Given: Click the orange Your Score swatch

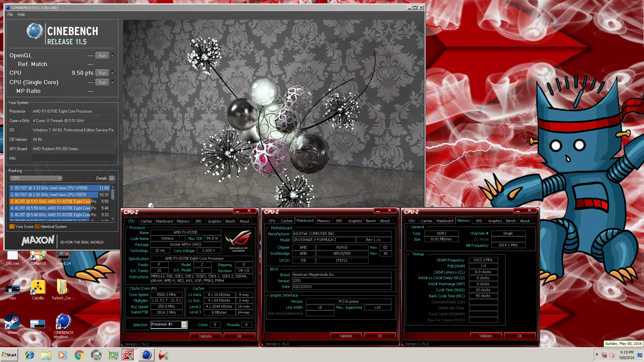Looking at the screenshot, I should coord(12,227).
